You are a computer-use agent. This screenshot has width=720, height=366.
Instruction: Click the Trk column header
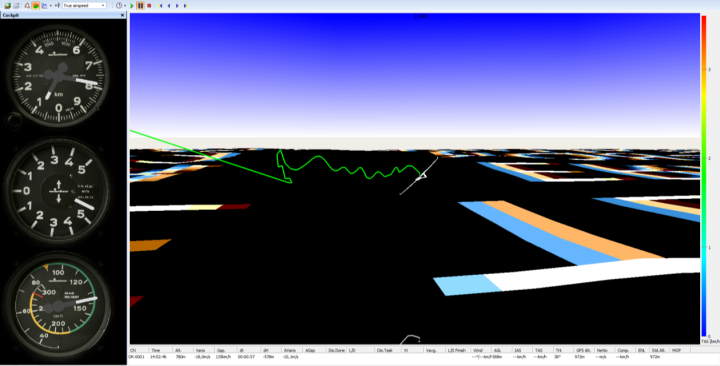563,350
